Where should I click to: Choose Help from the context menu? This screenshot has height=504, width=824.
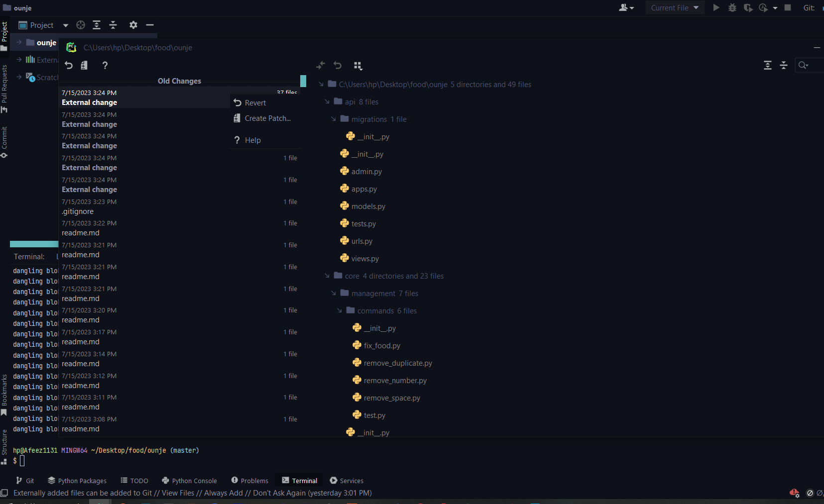point(265,140)
